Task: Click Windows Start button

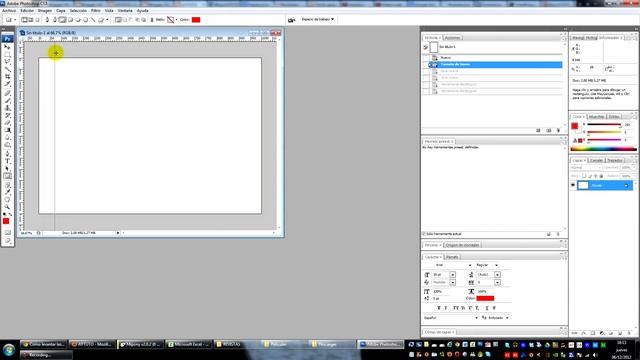Action: click(x=9, y=350)
